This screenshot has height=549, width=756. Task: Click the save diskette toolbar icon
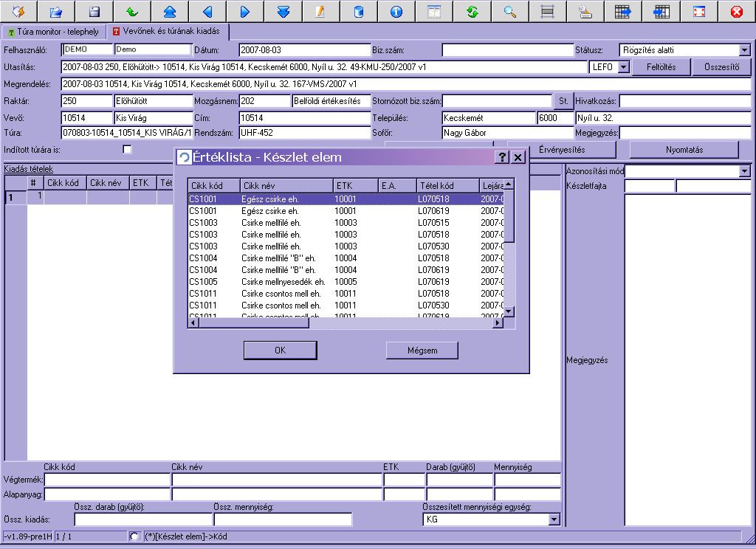[94, 12]
